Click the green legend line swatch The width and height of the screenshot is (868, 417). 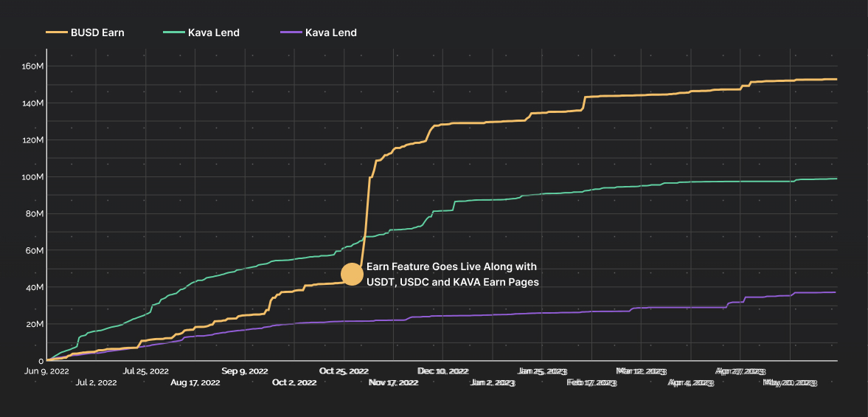(173, 32)
